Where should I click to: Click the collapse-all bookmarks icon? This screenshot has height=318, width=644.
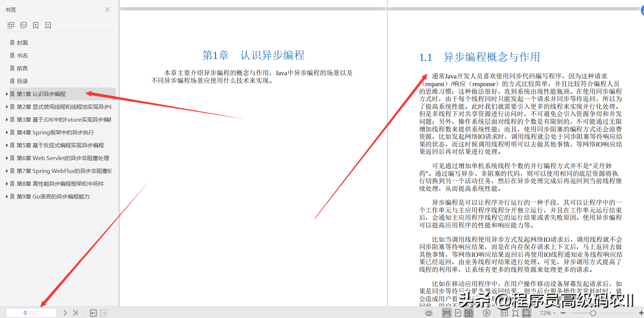23,25
